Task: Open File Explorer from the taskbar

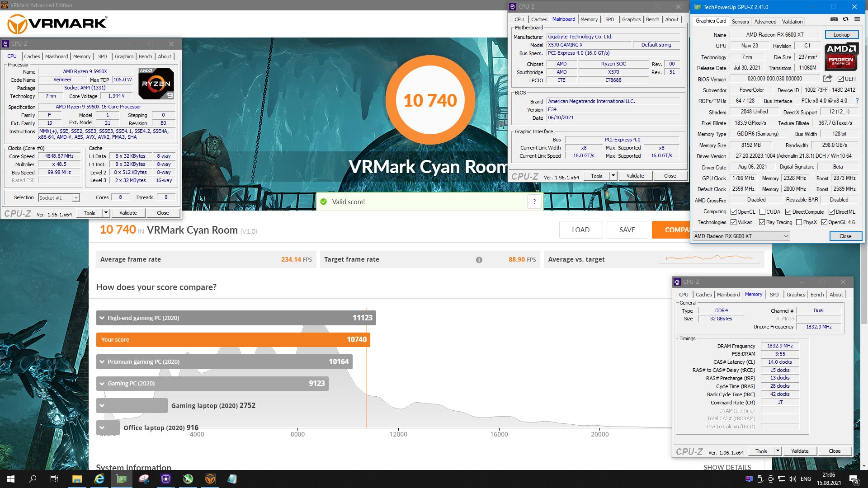Action: [x=77, y=479]
